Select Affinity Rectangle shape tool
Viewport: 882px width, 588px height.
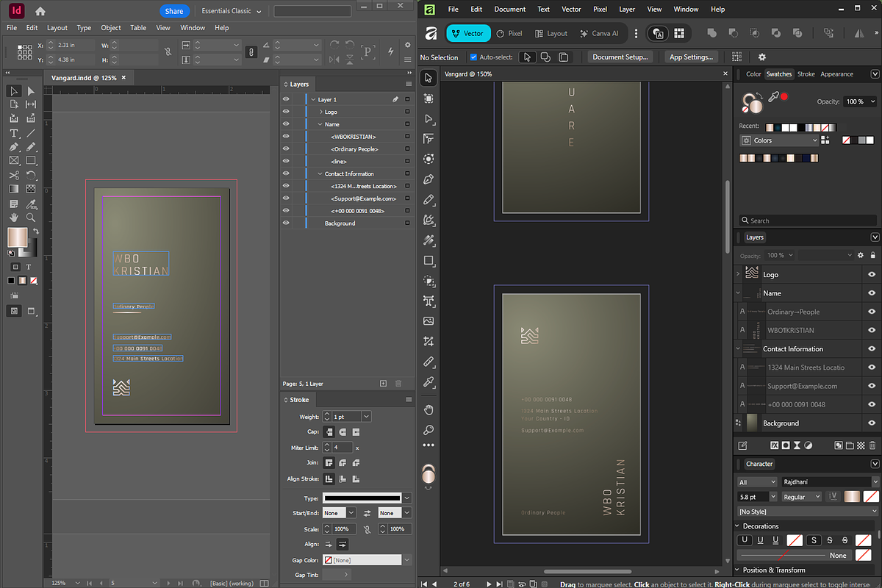coord(429,260)
